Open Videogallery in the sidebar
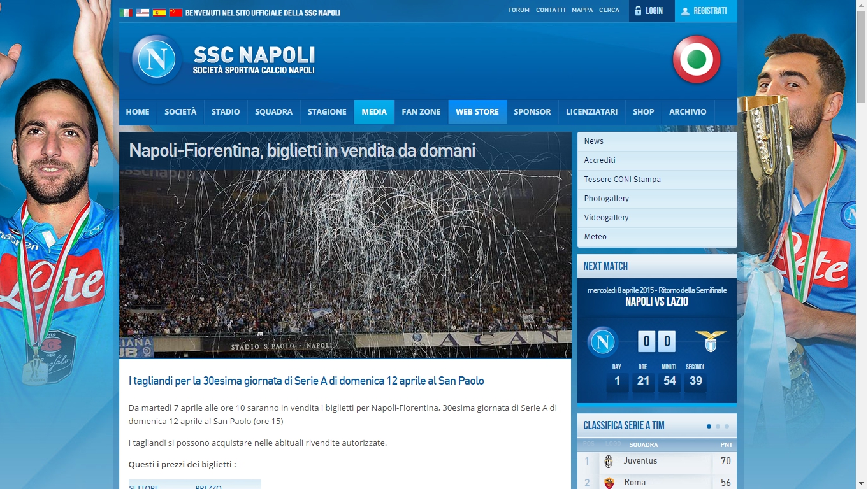868x489 pixels. pos(657,218)
